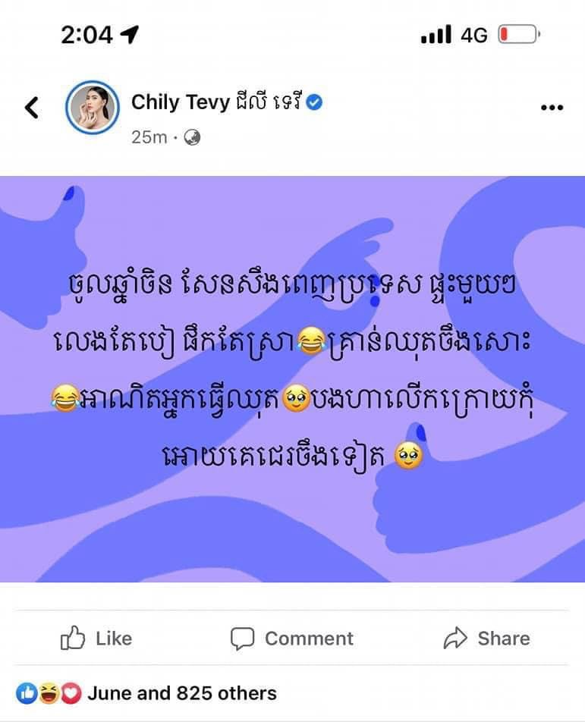Tap the location arrow beside the clock
Image resolution: width=585 pixels, height=728 pixels.
[x=130, y=34]
